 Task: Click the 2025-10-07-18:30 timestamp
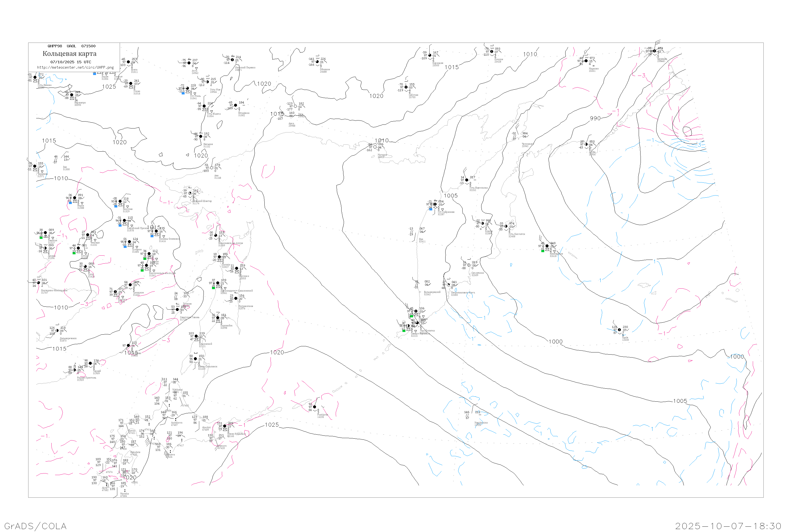click(728, 526)
